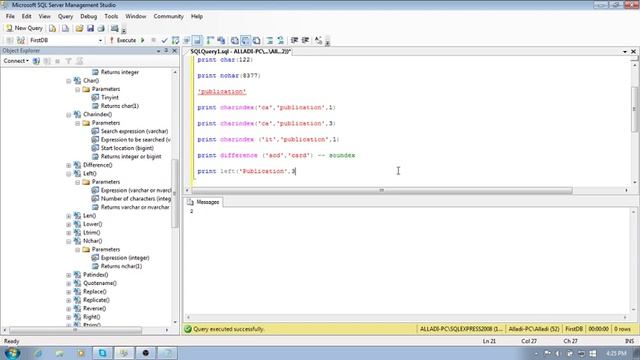Click the Connect Object Explorer icon beside Connect
640x360 pixels.
[x=36, y=61]
